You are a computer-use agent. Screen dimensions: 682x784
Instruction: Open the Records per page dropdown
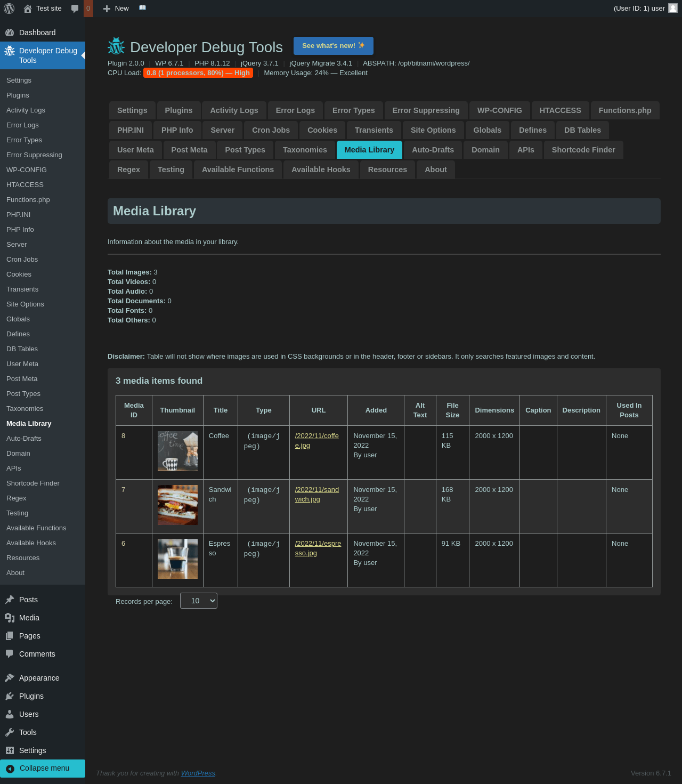(199, 601)
